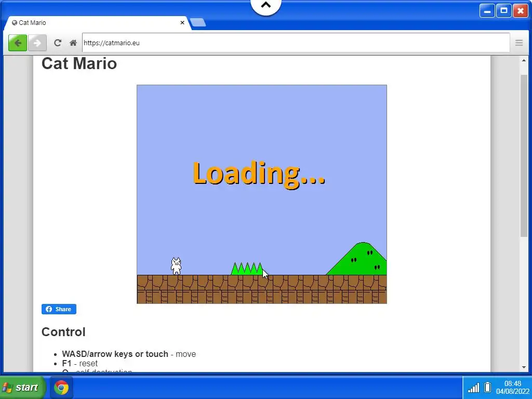532x399 pixels.
Task: Click the page scrollbar up arrow
Action: pos(524,60)
